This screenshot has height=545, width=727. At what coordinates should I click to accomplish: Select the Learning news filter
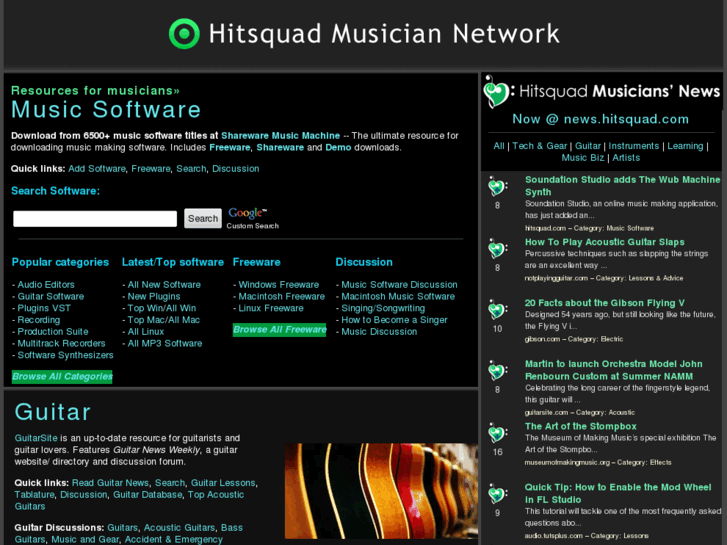click(685, 146)
